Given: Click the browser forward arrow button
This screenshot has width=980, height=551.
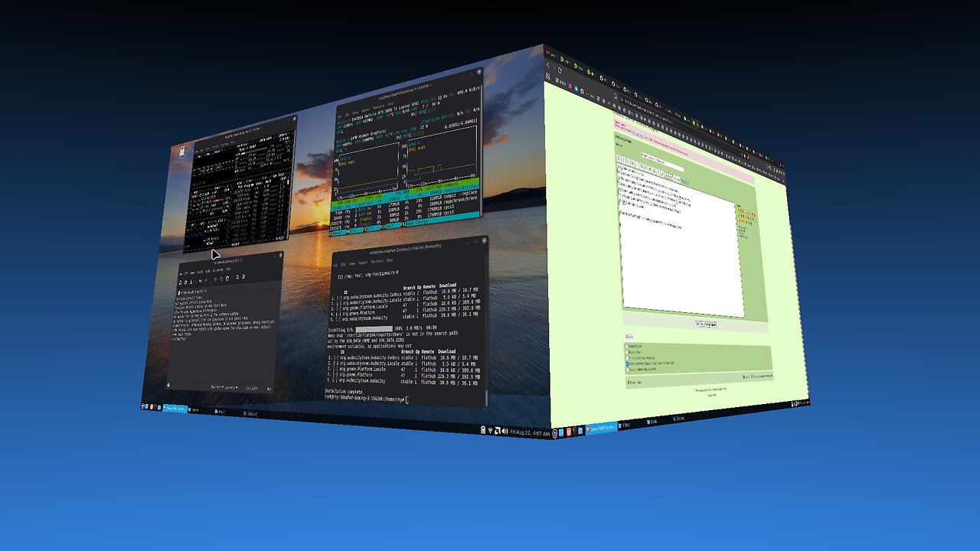Looking at the screenshot, I should point(554,68).
